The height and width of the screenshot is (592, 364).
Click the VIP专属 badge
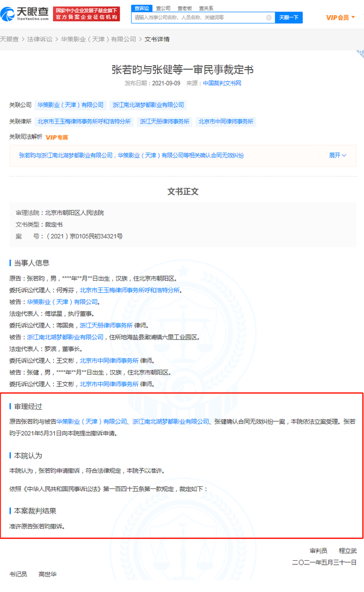point(57,137)
